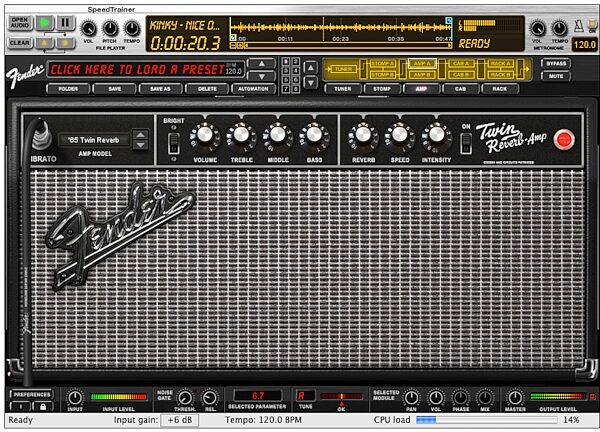Screen dimensions: 600x432
Task: Toggle the metronome ON switch
Action: (592, 26)
